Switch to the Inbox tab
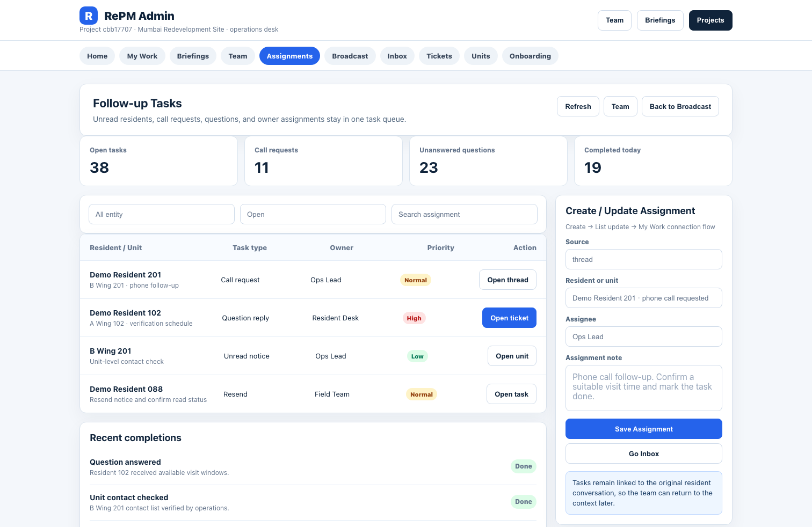 pyautogui.click(x=397, y=56)
